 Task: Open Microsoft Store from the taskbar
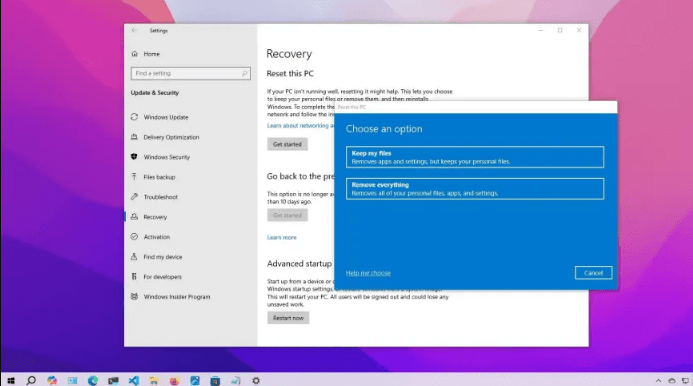215,380
